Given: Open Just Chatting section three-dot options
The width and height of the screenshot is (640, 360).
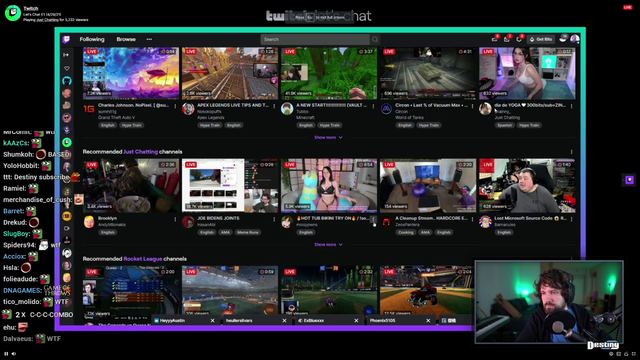Looking at the screenshot, I should (x=571, y=152).
